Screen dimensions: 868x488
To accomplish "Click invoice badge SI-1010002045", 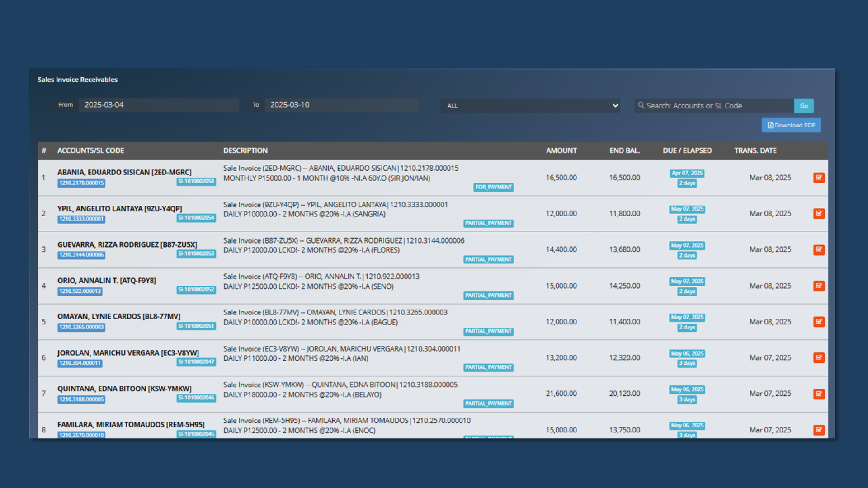I will [196, 434].
